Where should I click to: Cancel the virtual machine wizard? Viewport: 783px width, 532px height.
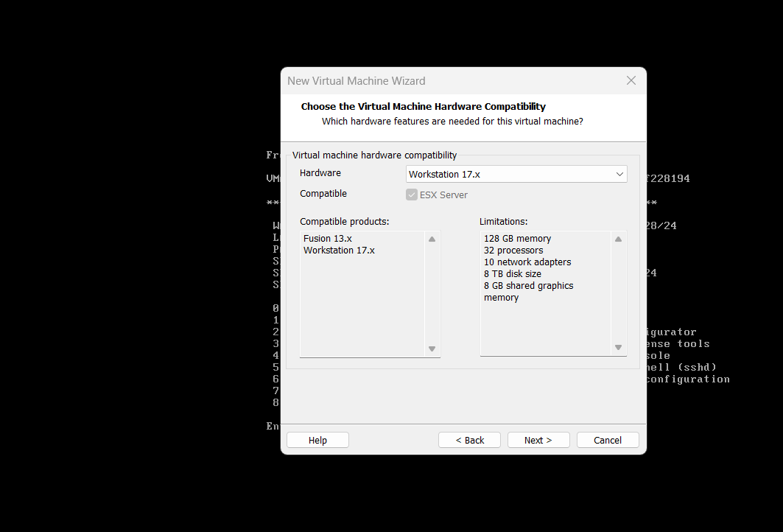pyautogui.click(x=608, y=440)
